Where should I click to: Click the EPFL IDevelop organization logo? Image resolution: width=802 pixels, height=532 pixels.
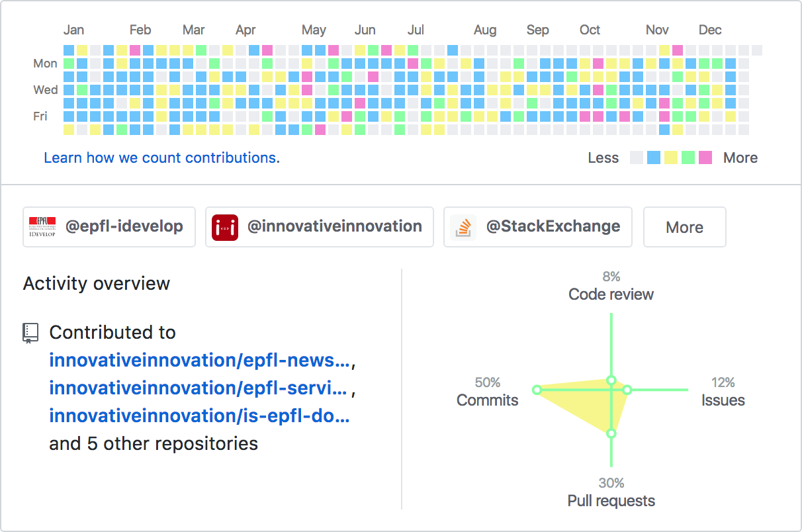pyautogui.click(x=42, y=227)
